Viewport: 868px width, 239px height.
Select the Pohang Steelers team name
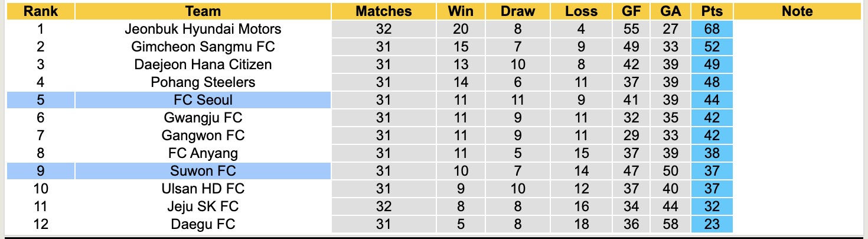coord(203,82)
